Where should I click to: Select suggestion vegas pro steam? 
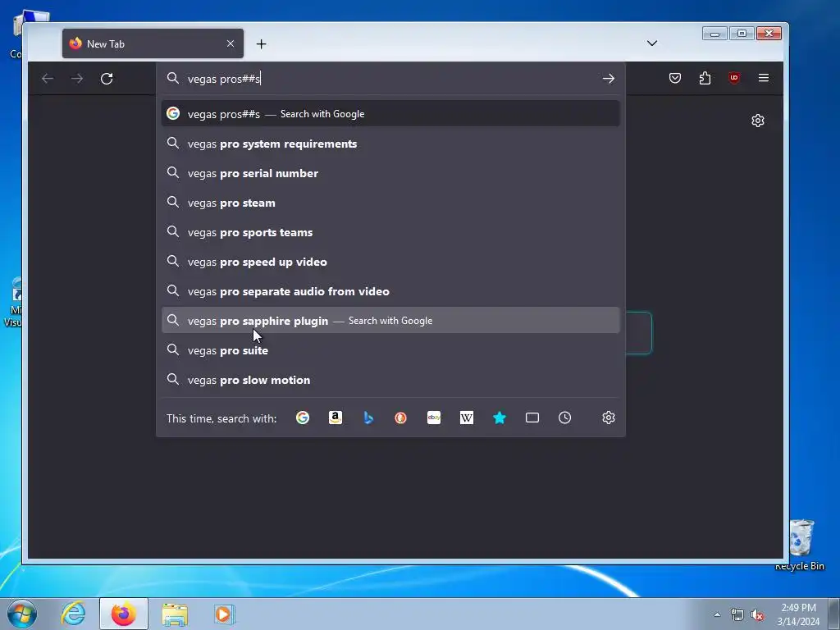coord(390,203)
